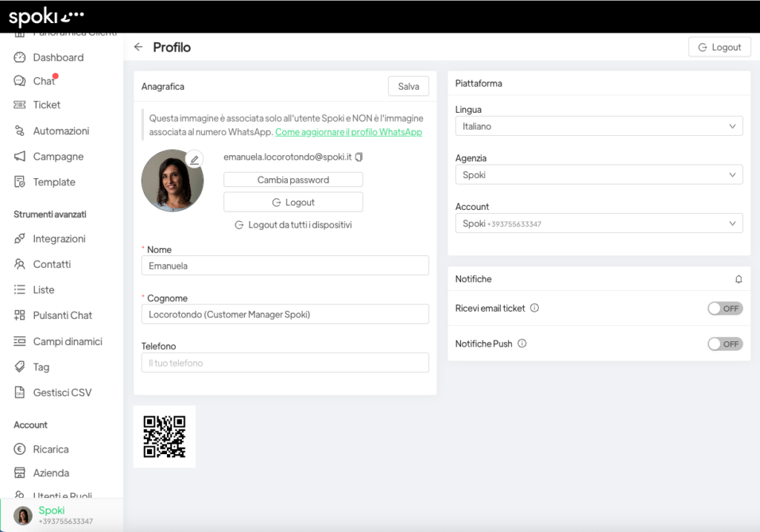Go to Automazioni in the sidebar

[x=61, y=131]
